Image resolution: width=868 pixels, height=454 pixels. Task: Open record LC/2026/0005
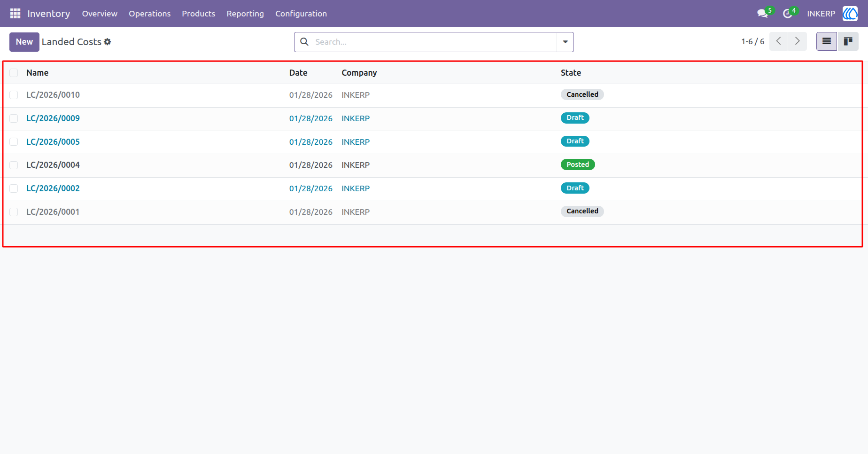click(x=53, y=142)
